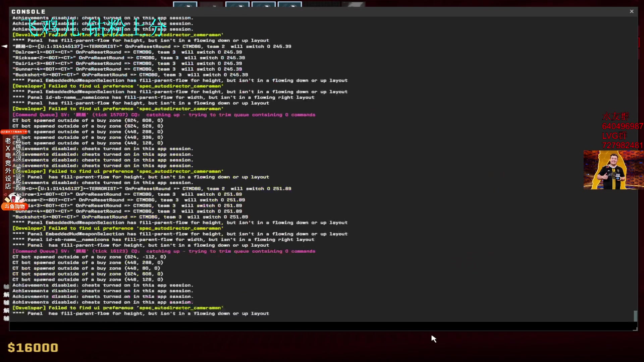Click the dotted empty player slot panel

(321, 4)
